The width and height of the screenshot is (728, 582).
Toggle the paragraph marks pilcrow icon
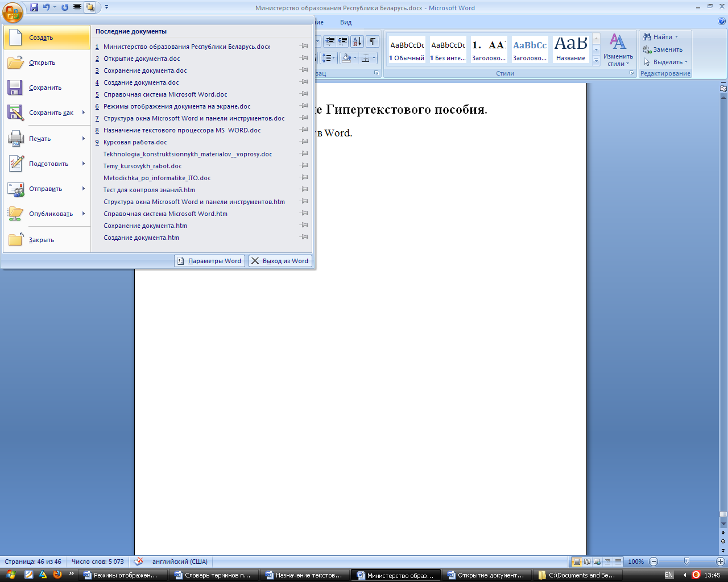[x=372, y=41]
